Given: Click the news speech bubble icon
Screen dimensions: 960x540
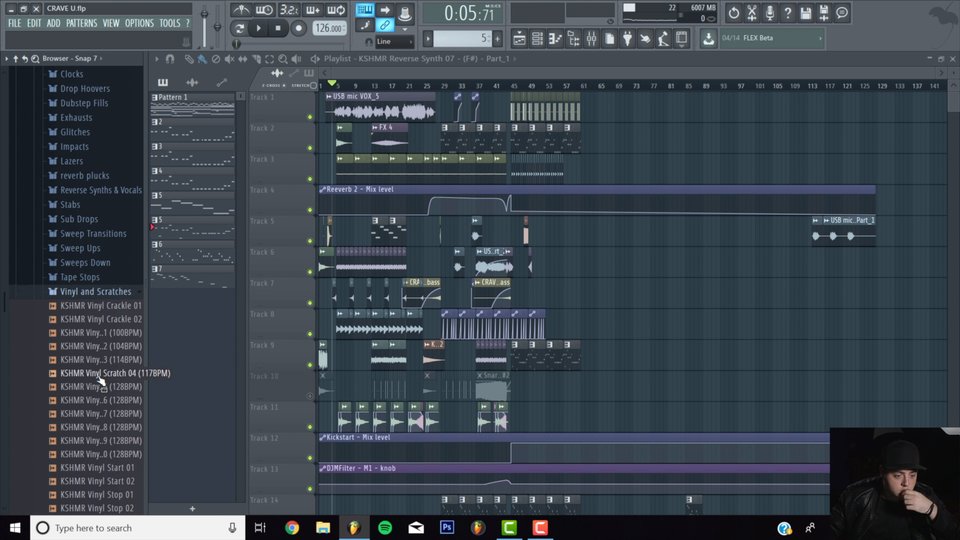Looking at the screenshot, I should point(842,12).
